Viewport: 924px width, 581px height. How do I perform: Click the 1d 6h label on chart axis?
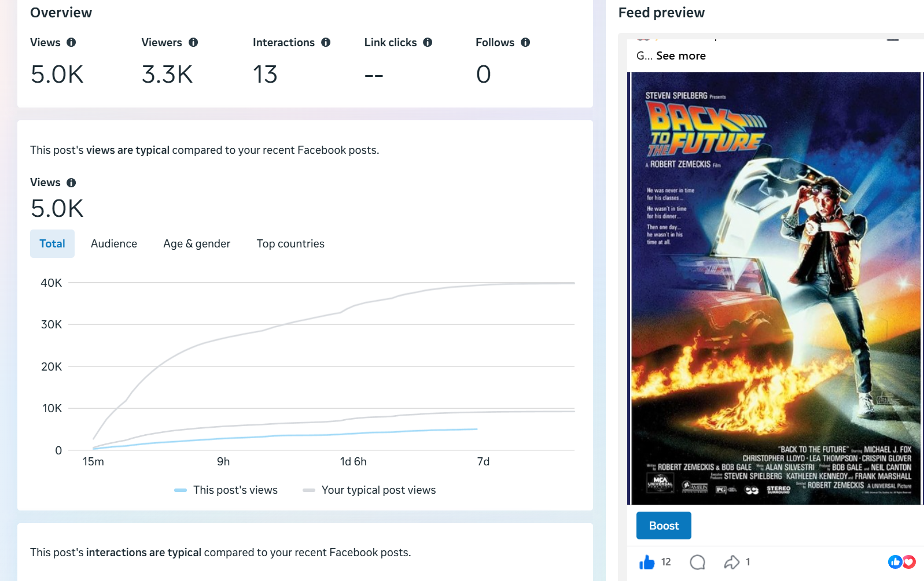coord(354,462)
